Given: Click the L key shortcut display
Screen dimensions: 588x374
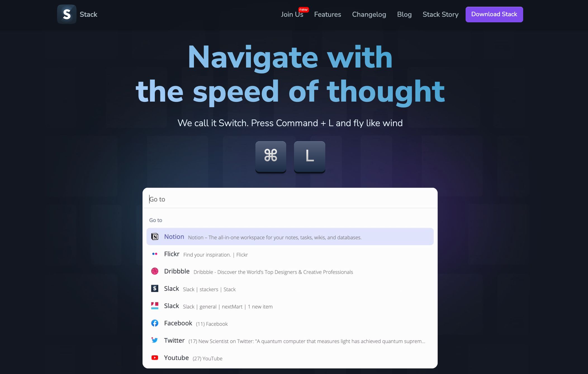Looking at the screenshot, I should click(x=309, y=157).
